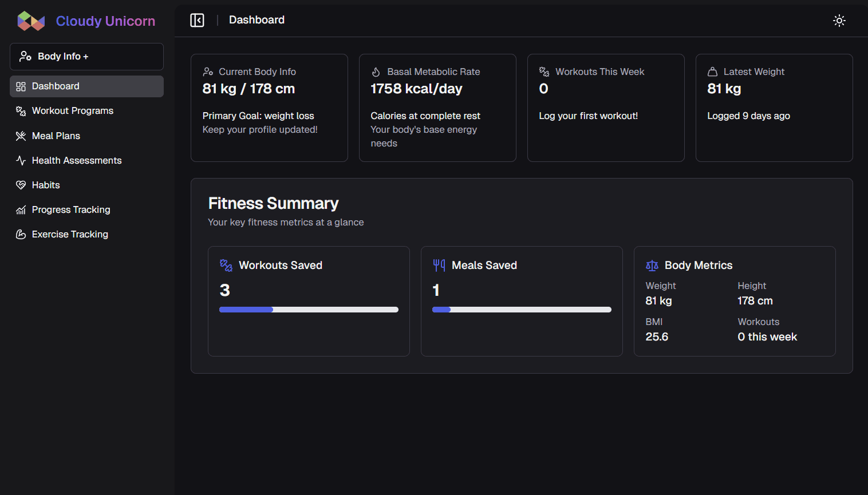The width and height of the screenshot is (868, 495).
Task: Click the Cloudy Unicorn brand name link
Action: [x=105, y=21]
